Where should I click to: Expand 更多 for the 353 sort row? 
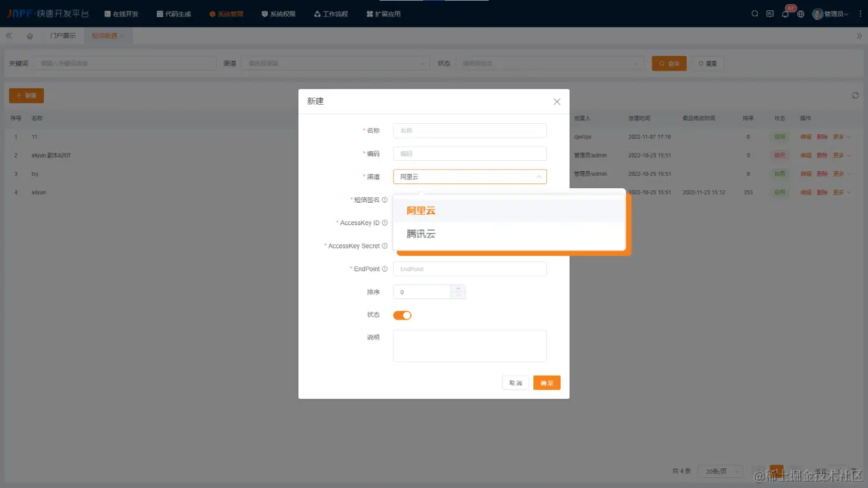coord(842,192)
